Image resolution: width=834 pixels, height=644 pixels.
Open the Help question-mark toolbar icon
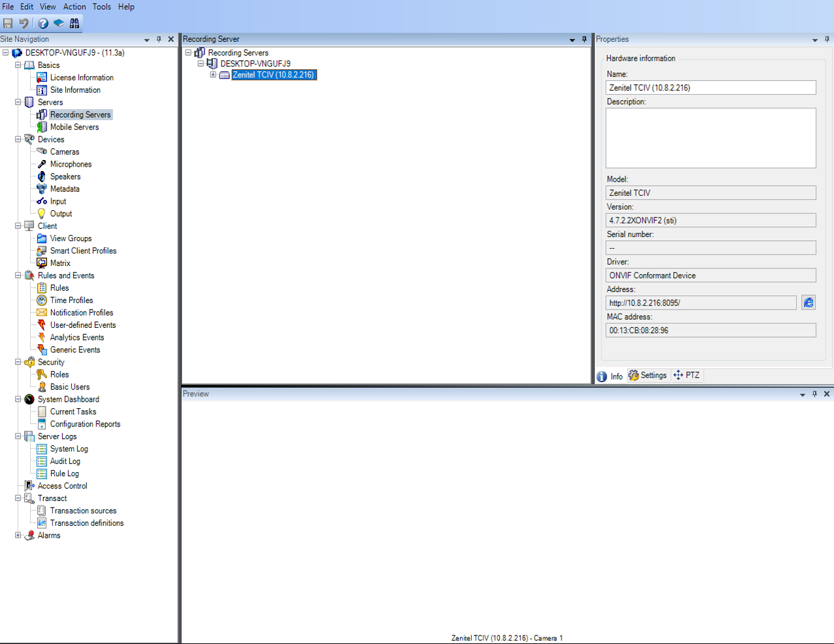(43, 23)
